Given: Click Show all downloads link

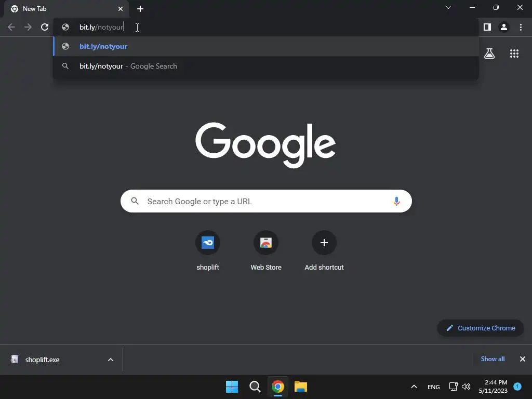Looking at the screenshot, I should pos(493,359).
